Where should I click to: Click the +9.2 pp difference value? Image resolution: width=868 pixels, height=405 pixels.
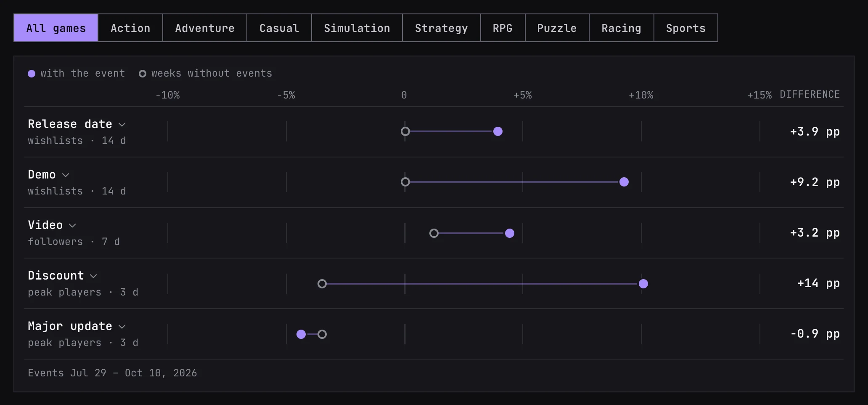[815, 182]
